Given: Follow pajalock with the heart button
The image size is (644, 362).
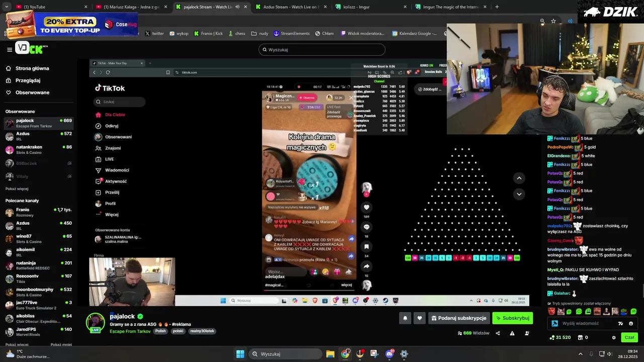Looking at the screenshot, I should click(x=420, y=318).
